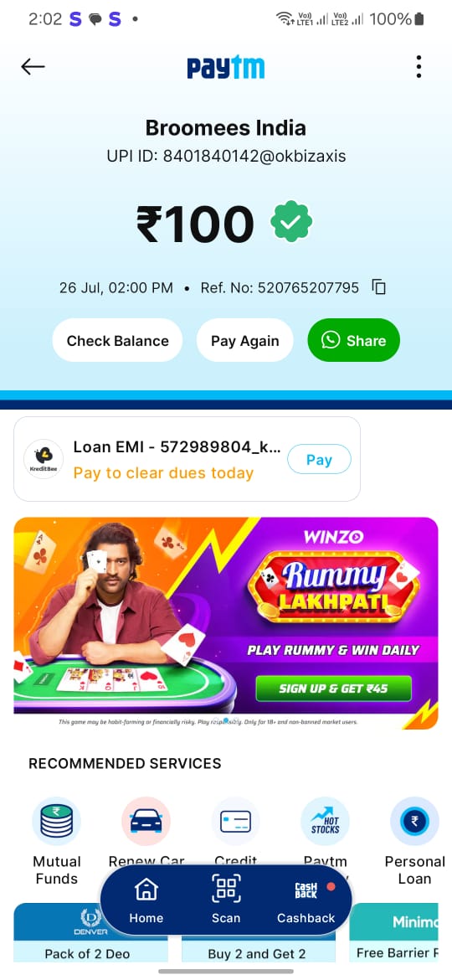Tap the Check Balance button
The width and height of the screenshot is (452, 980).
pos(117,341)
